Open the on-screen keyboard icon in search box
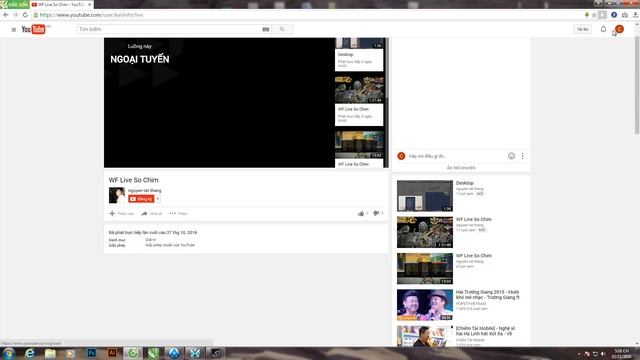This screenshot has height=360, width=640. click(x=266, y=29)
